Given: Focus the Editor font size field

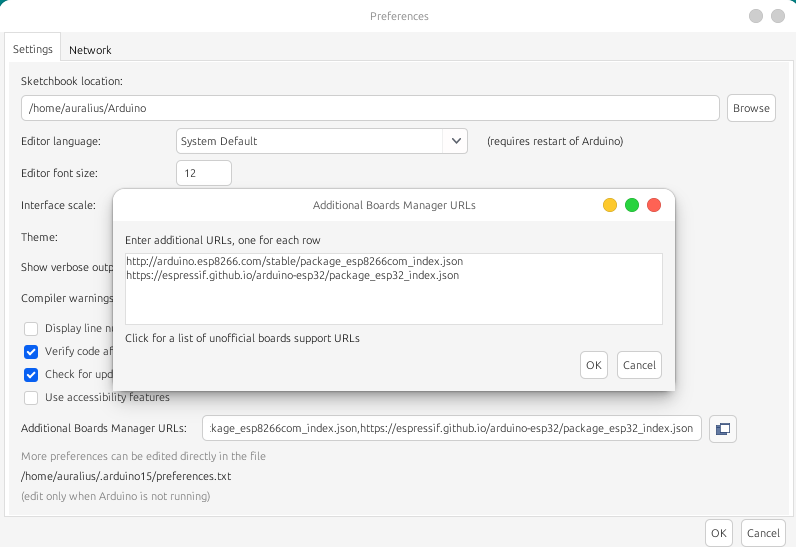Looking at the screenshot, I should [203, 173].
